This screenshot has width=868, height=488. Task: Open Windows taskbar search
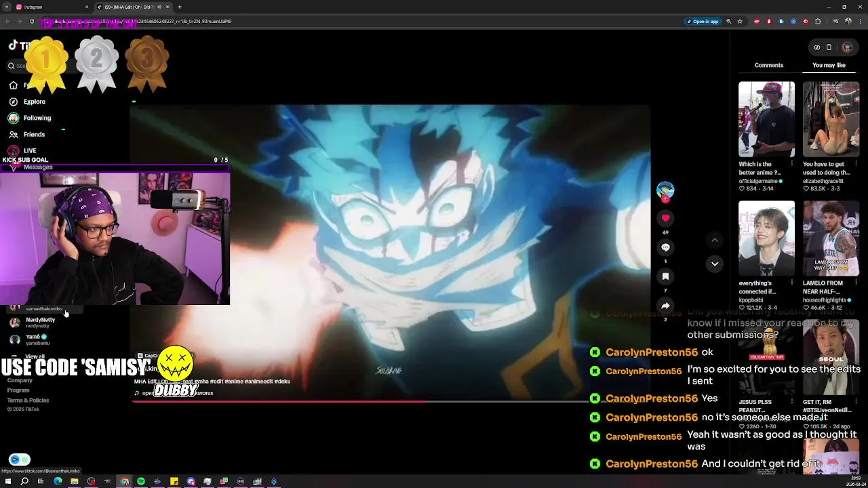(x=24, y=481)
